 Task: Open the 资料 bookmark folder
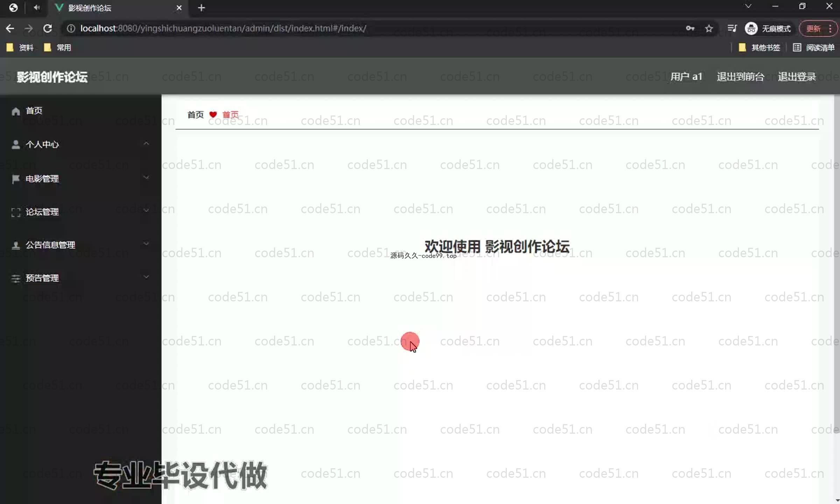point(20,48)
